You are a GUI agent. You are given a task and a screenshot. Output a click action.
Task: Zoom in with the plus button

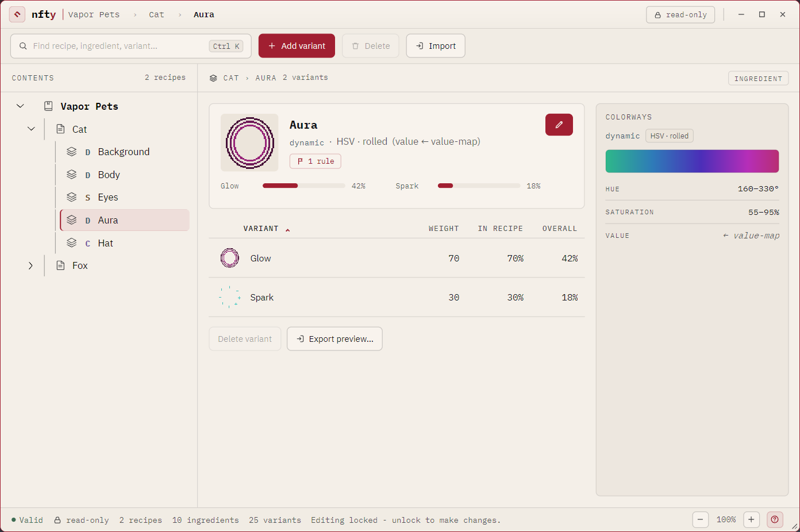[x=751, y=520]
